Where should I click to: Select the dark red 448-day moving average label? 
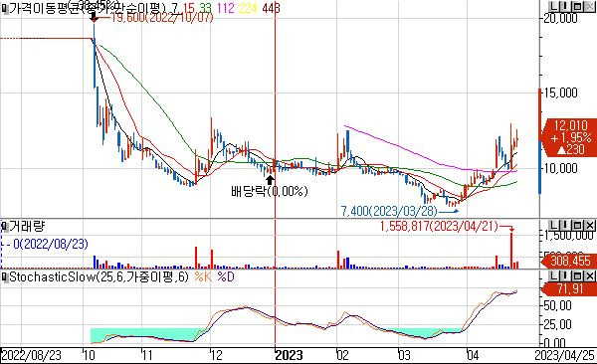click(x=271, y=8)
